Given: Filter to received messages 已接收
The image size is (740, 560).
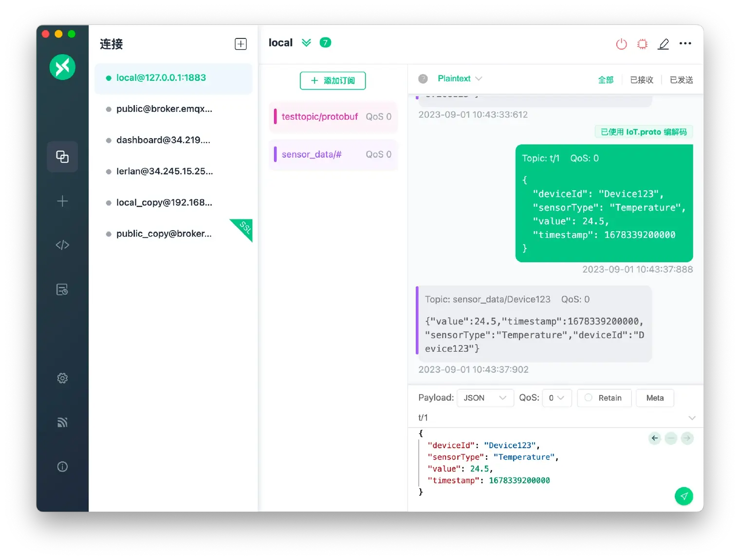Looking at the screenshot, I should pos(641,80).
